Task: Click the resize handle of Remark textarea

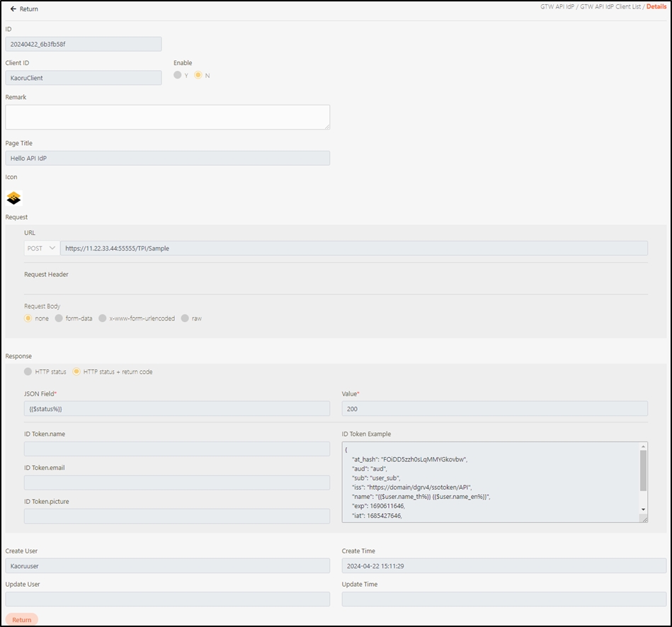Action: [326, 126]
